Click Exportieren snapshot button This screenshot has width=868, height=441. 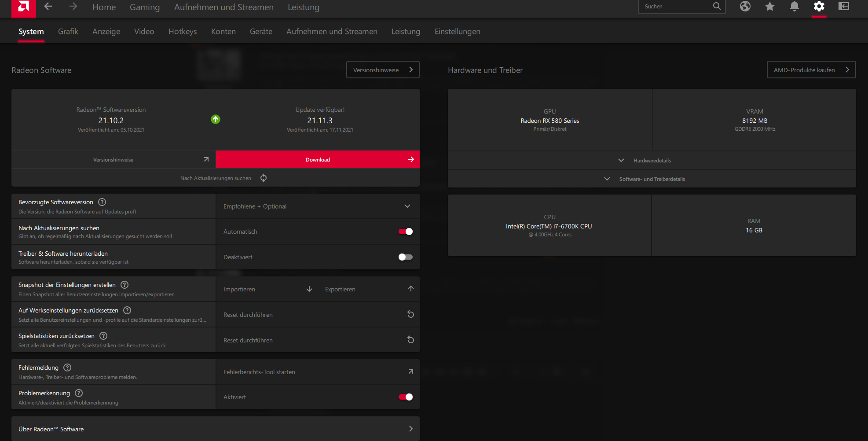pos(369,289)
